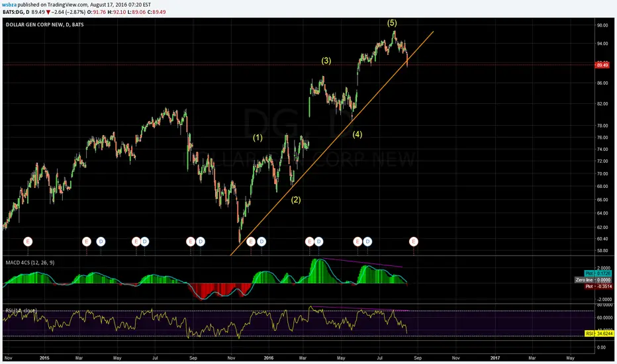Image resolution: width=617 pixels, height=364 pixels.
Task: Click the red Plot -0.3514 tag
Action: [x=598, y=287]
